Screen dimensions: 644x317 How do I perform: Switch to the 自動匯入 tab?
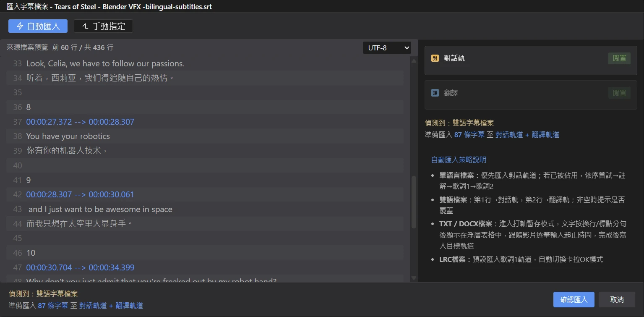[x=38, y=26]
